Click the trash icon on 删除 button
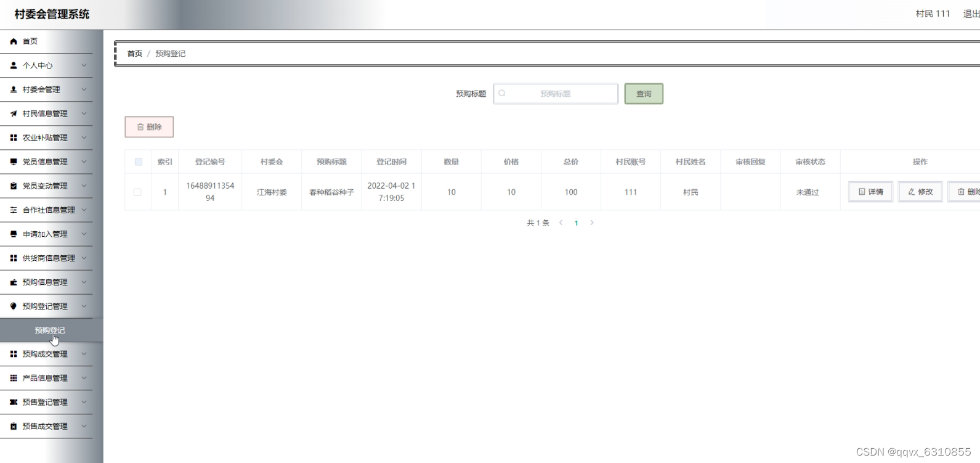 (140, 127)
